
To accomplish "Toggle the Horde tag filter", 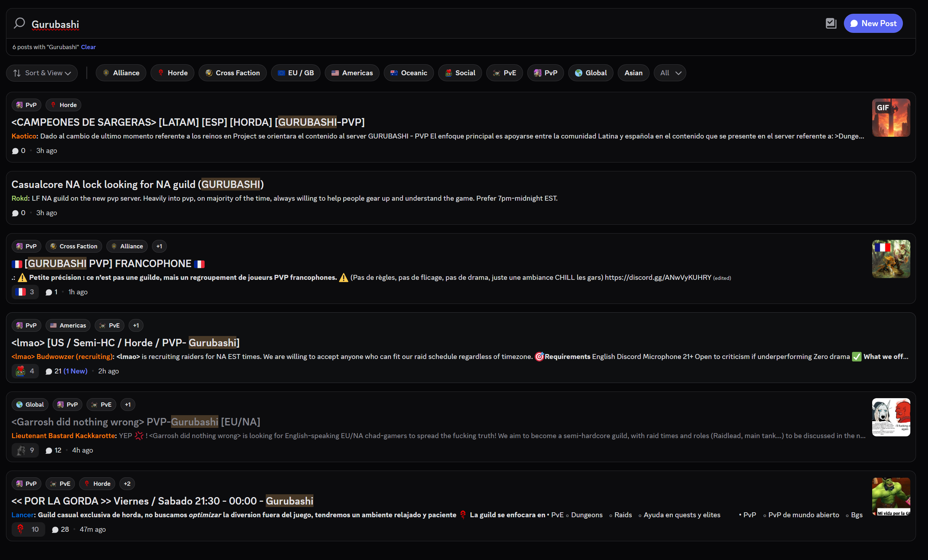I will click(172, 73).
